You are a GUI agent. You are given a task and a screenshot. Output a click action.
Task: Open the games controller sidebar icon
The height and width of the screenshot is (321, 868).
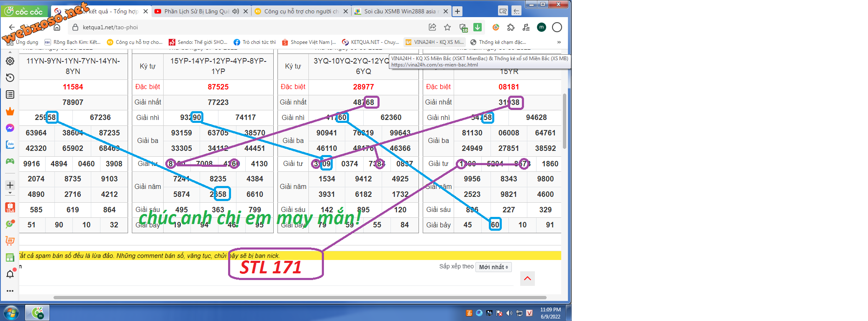tap(10, 161)
